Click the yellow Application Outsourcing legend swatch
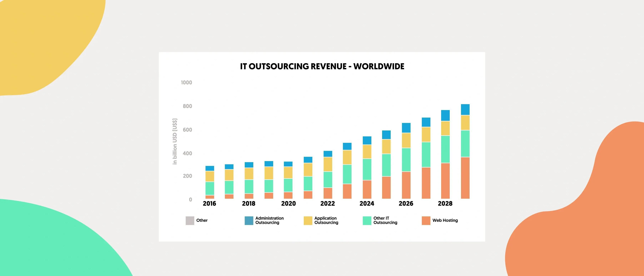This screenshot has height=276, width=644. 308,221
